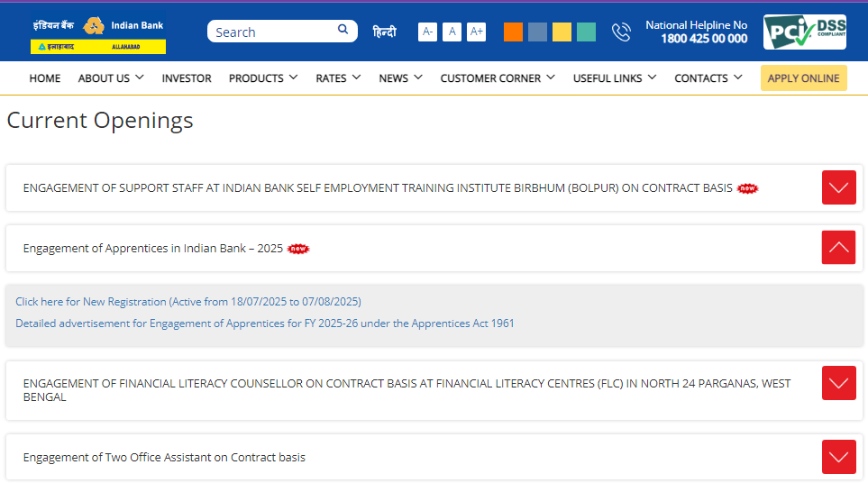Screen dimensions: 868x483
Task: Expand the Financial Literacy Counsellor opening
Action: (x=838, y=383)
